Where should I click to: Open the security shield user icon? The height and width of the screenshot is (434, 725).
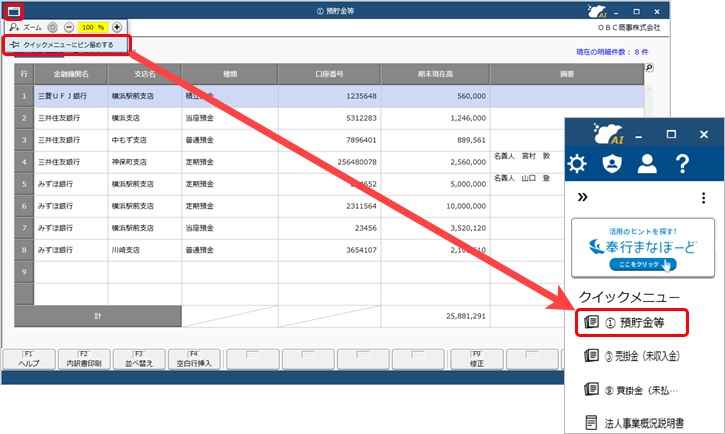pyautogui.click(x=612, y=164)
